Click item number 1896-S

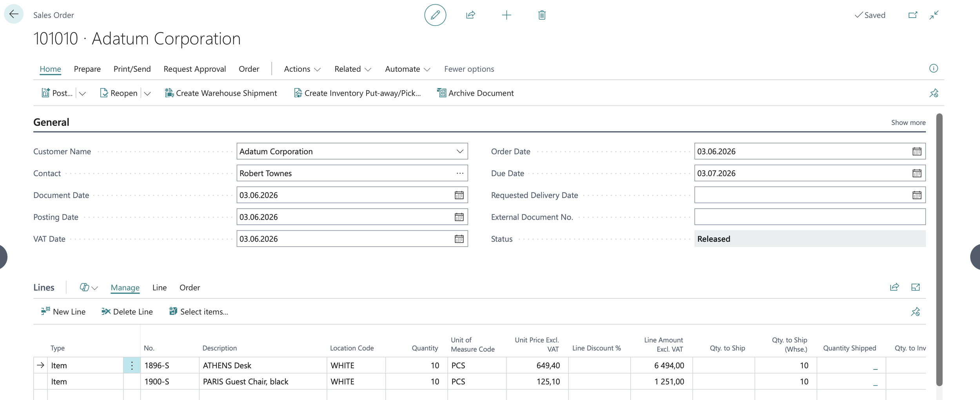click(157, 365)
